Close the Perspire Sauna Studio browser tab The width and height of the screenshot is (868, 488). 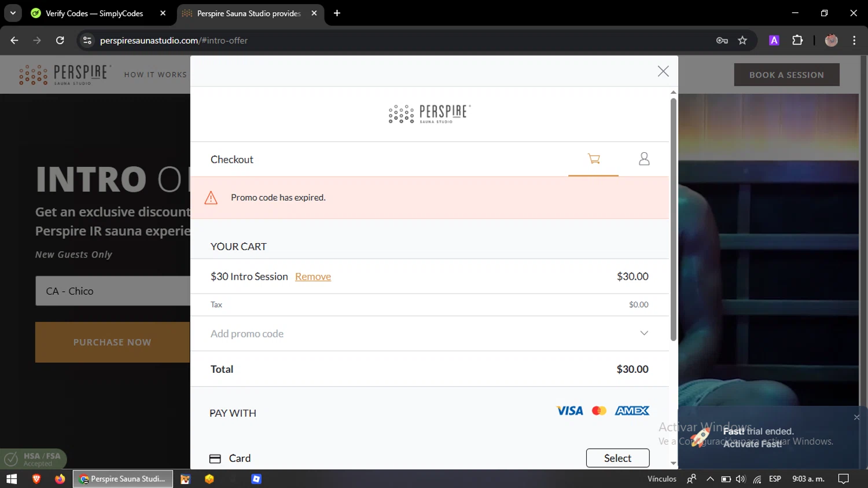314,13
